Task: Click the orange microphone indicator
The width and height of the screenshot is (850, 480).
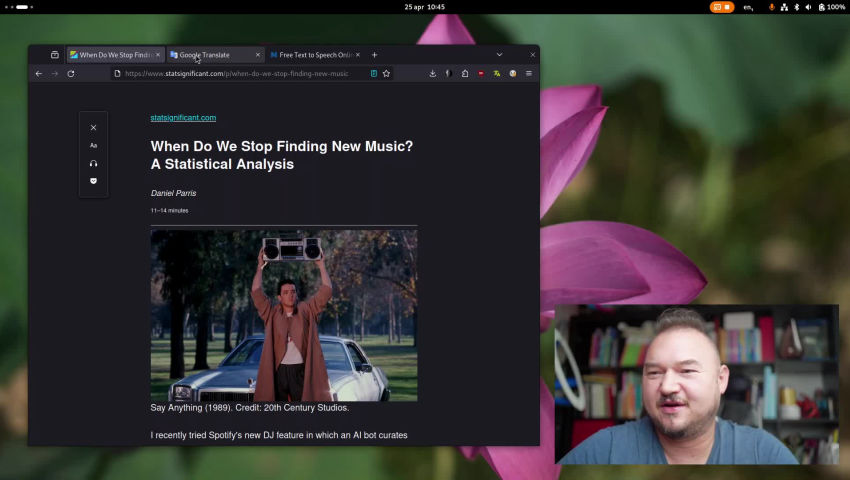Action: click(x=771, y=7)
